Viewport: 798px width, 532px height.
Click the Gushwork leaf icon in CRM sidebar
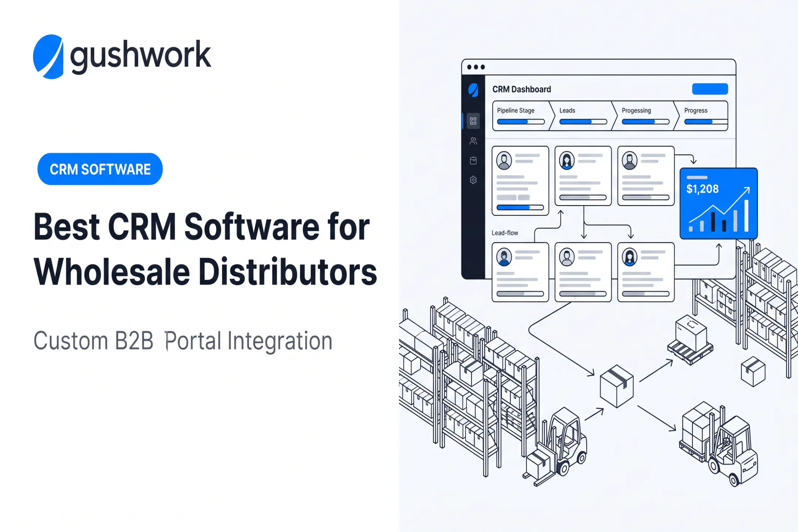473,90
